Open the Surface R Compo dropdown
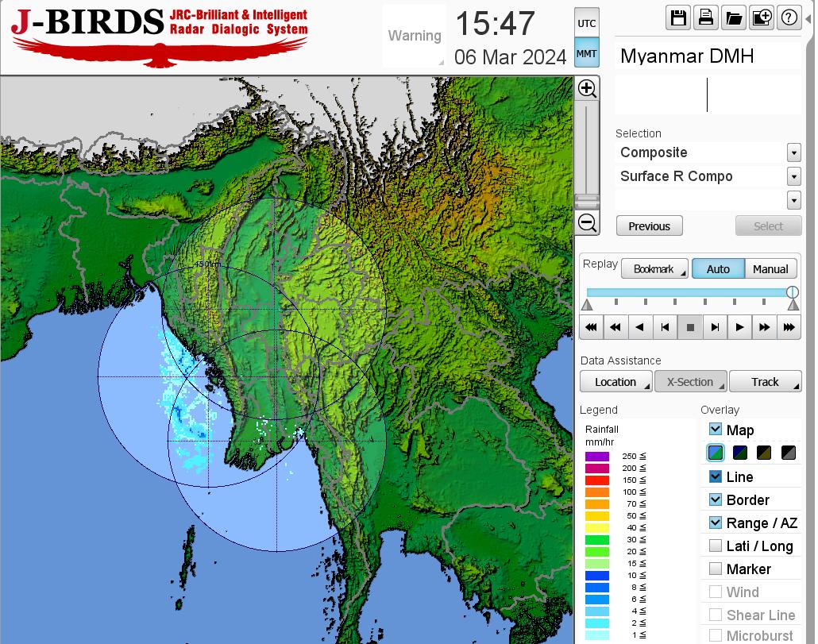 pos(793,176)
